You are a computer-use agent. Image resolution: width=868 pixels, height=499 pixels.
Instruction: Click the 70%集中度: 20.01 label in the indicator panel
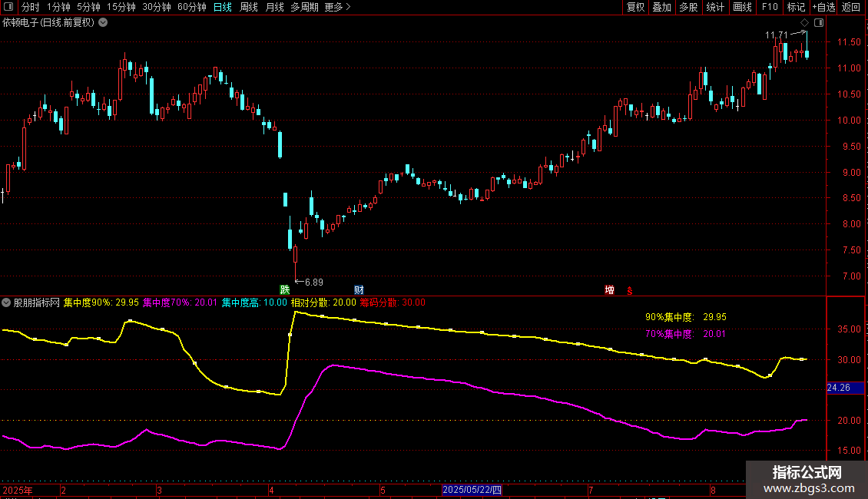[x=686, y=334]
